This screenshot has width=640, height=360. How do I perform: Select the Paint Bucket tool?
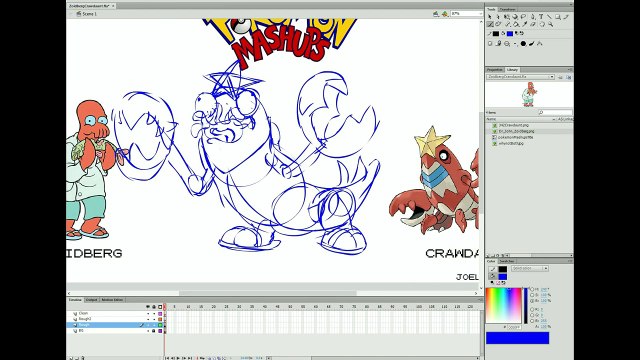516,24
